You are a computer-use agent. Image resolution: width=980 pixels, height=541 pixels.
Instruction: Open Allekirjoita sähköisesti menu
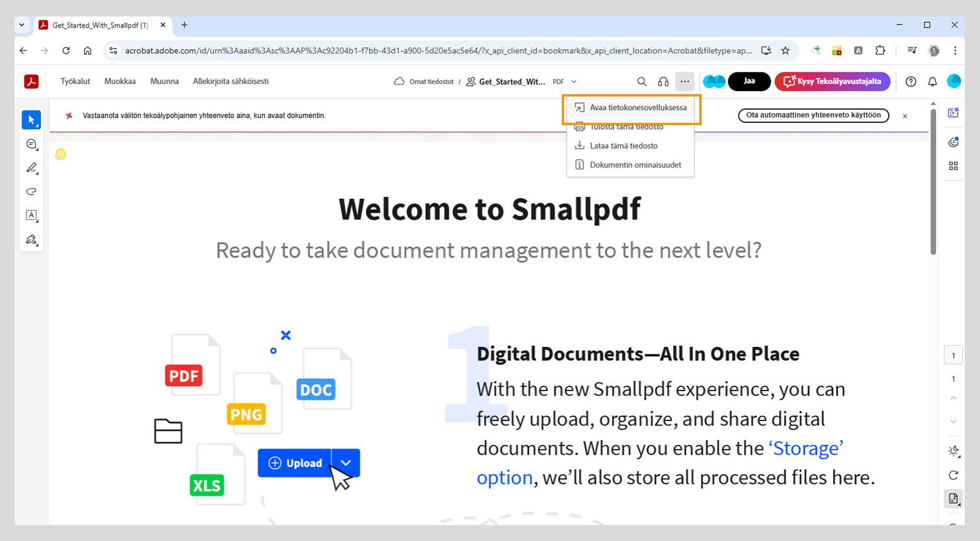point(231,81)
